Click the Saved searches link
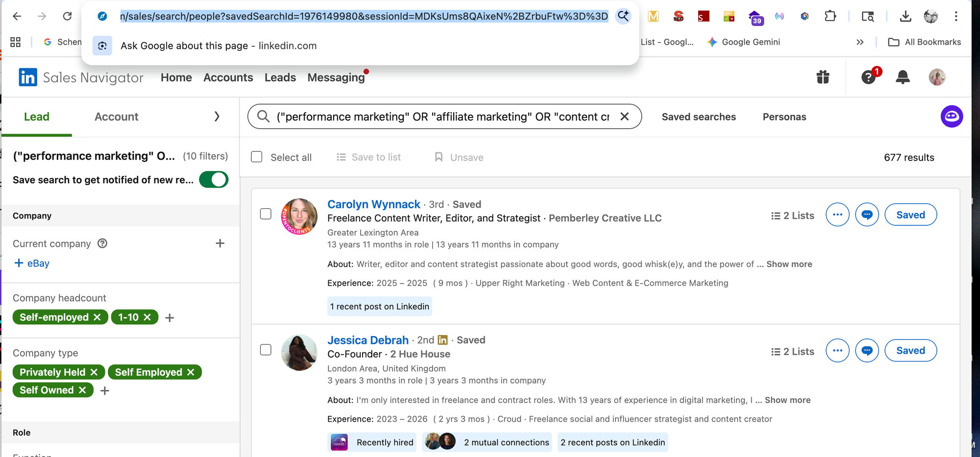980x457 pixels. [698, 117]
